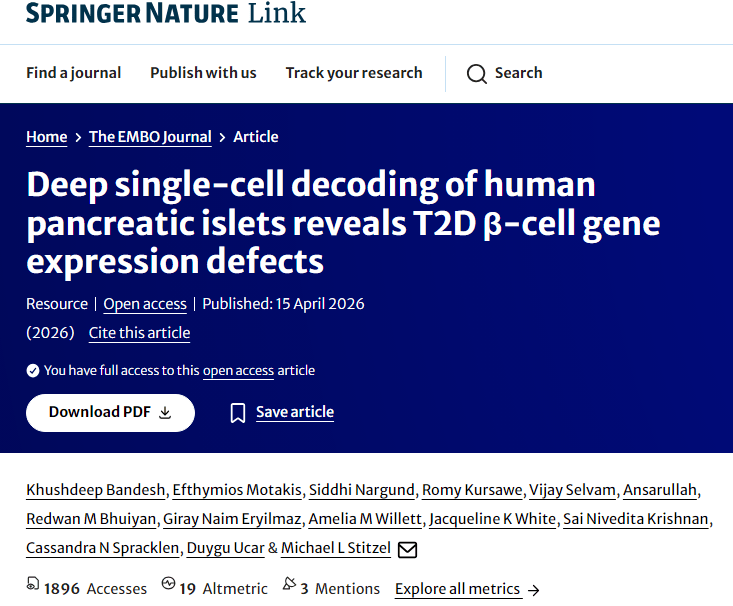Open the Find a journal menu
This screenshot has width=733, height=606.
coord(73,73)
